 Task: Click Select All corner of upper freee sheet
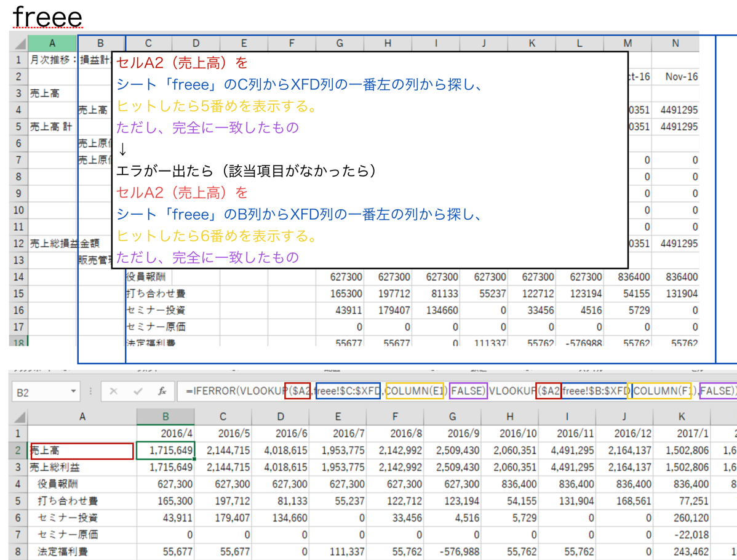(19, 43)
